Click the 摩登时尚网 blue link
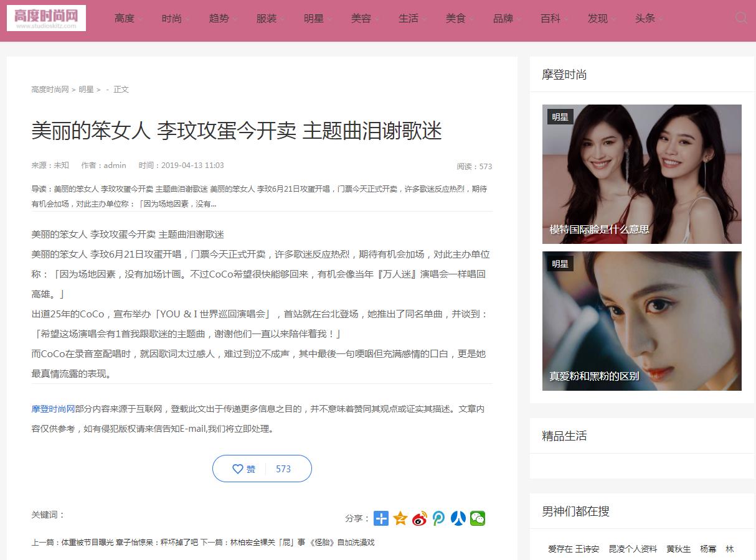 (53, 409)
